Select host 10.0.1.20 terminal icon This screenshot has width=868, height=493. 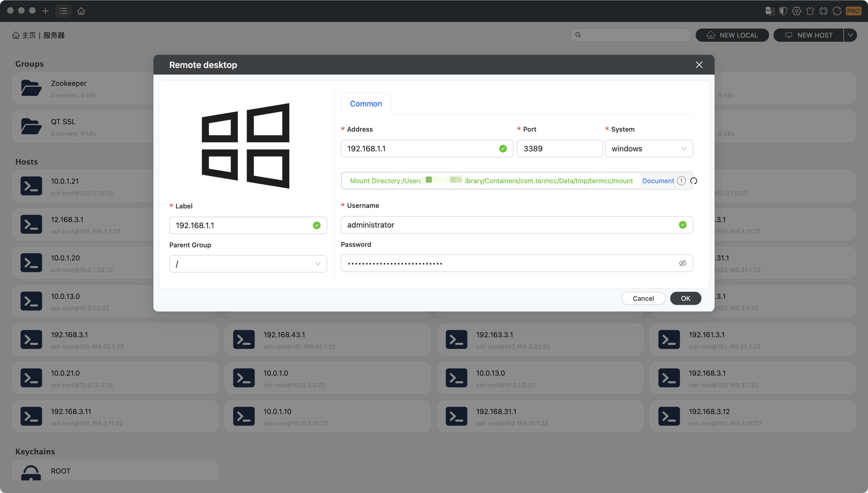(x=31, y=263)
